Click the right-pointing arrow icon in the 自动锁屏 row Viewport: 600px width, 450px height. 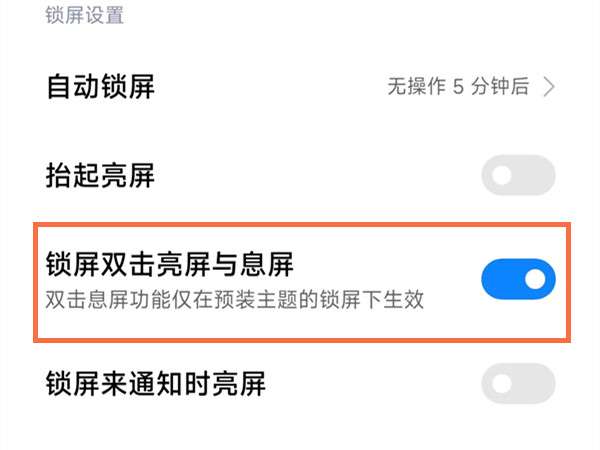click(x=548, y=87)
